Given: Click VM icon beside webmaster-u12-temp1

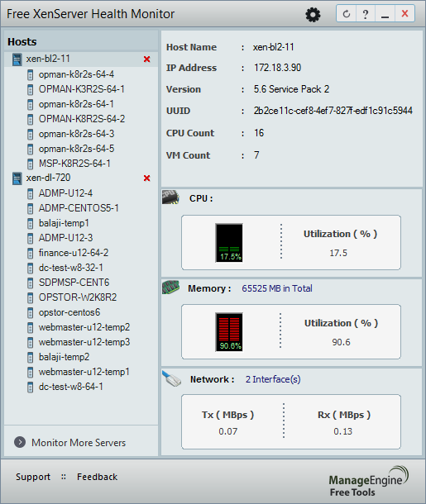Looking at the screenshot, I should (x=30, y=373).
